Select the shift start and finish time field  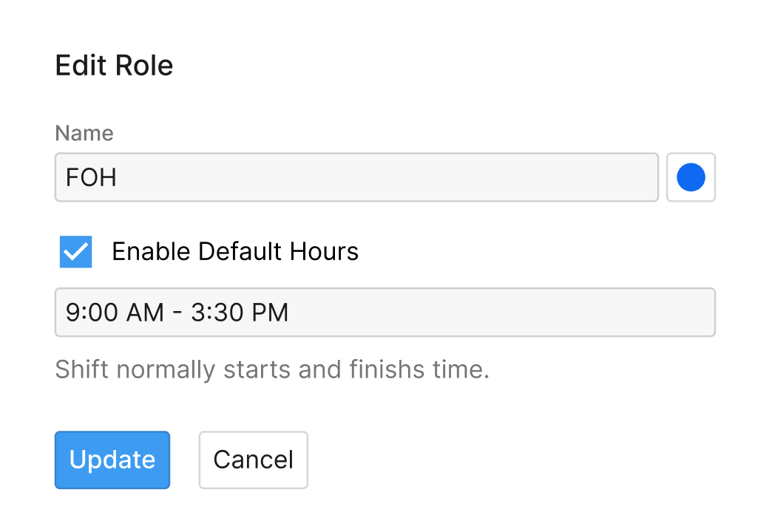click(x=384, y=312)
